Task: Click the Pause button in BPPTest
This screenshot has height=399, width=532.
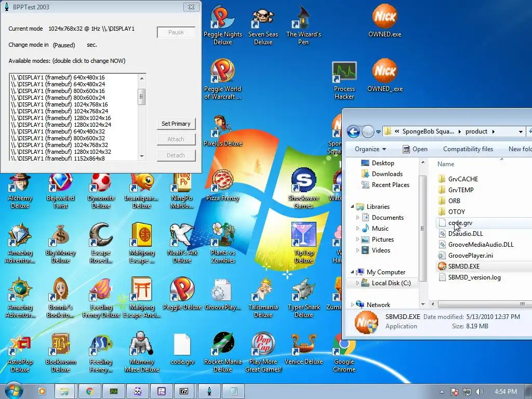Action: pos(176,32)
